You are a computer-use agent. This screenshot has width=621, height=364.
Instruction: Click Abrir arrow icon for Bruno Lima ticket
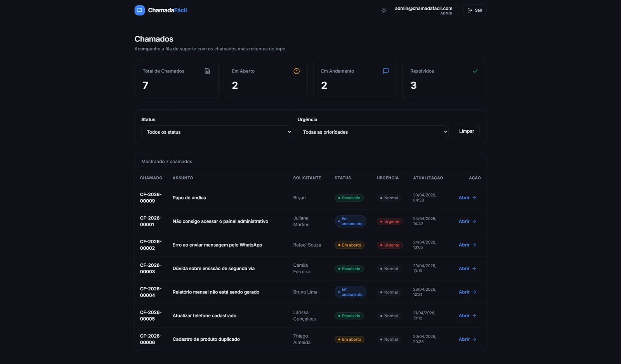tap(474, 292)
